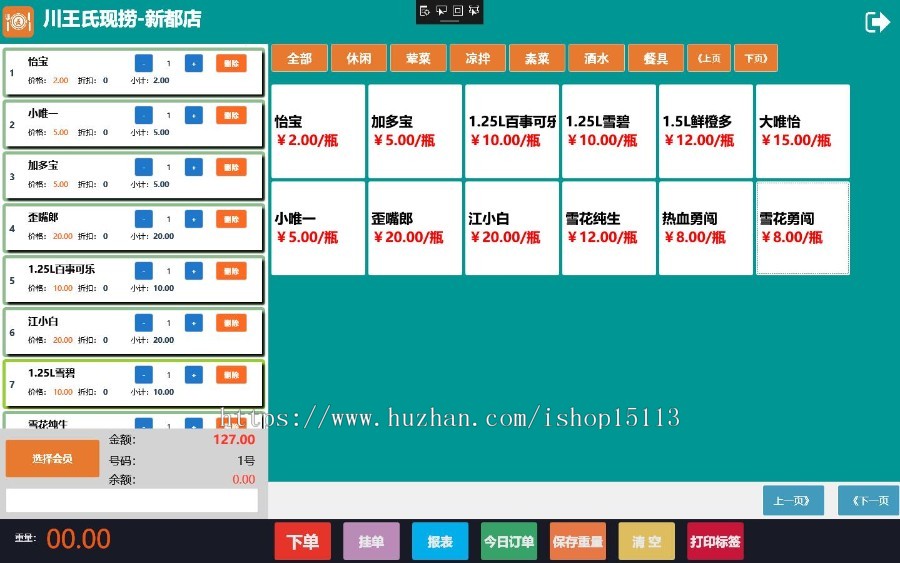Image resolution: width=900 pixels, height=563 pixels.
Task: Increase quantity of 加多宝 order row
Action: click(x=194, y=167)
